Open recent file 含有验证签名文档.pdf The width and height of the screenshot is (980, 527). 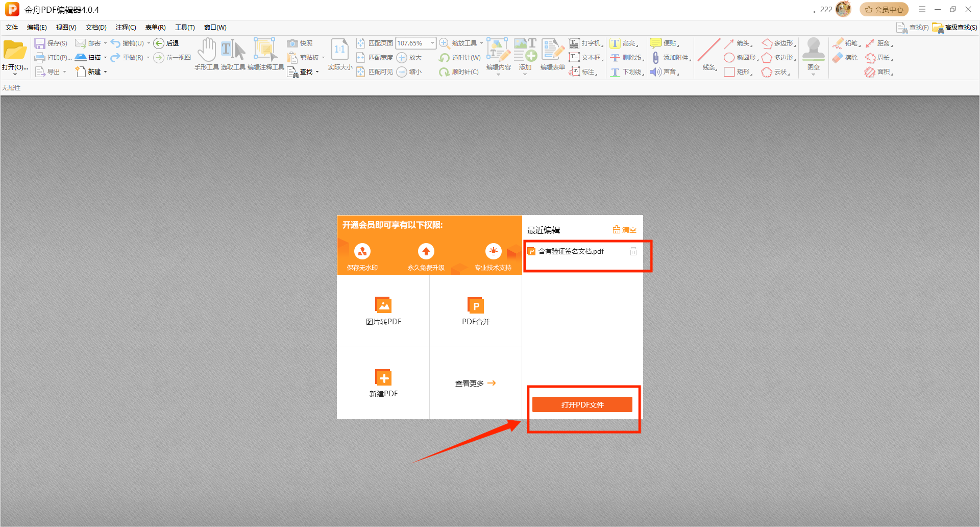[x=571, y=251]
